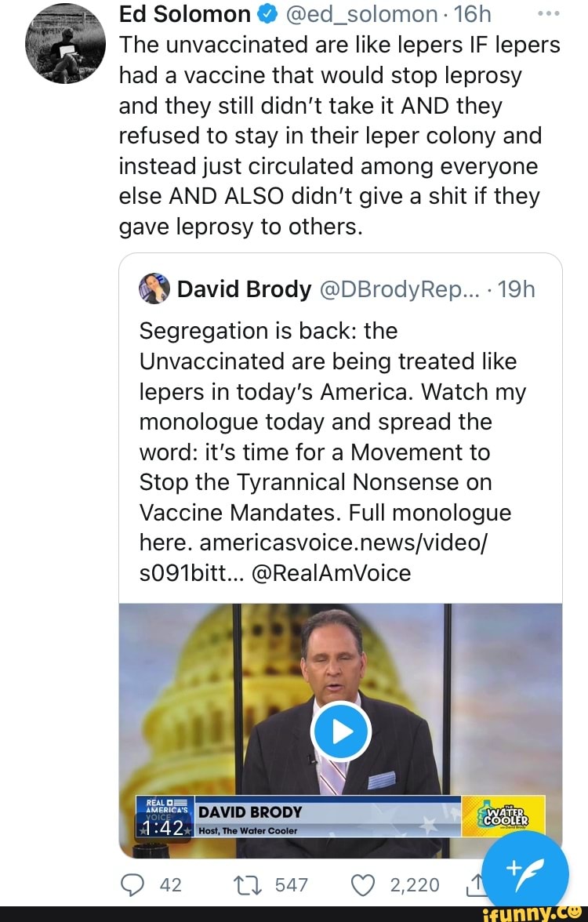Click the Water Cooler show logo
The image size is (588, 922).
coord(502,817)
